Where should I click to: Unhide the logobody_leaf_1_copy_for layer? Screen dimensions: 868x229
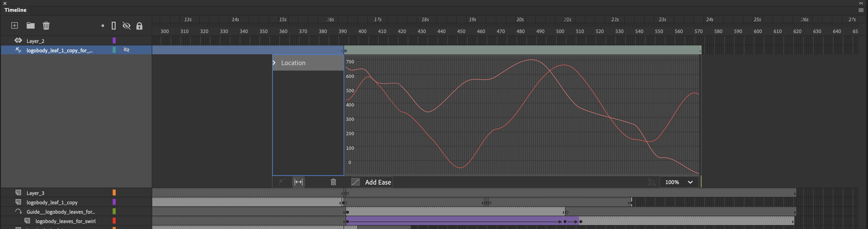coord(127,50)
